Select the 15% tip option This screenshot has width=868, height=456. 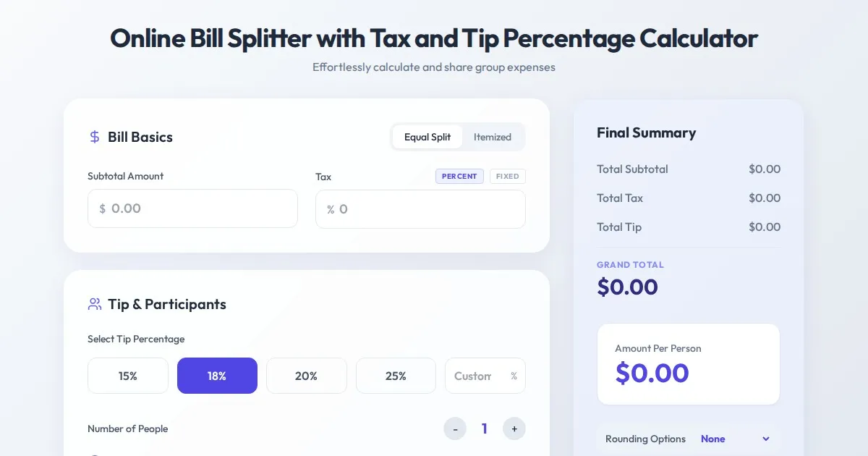point(128,376)
